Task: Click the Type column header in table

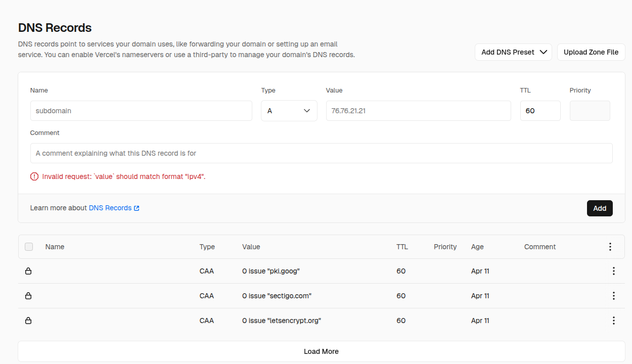Action: click(x=207, y=247)
